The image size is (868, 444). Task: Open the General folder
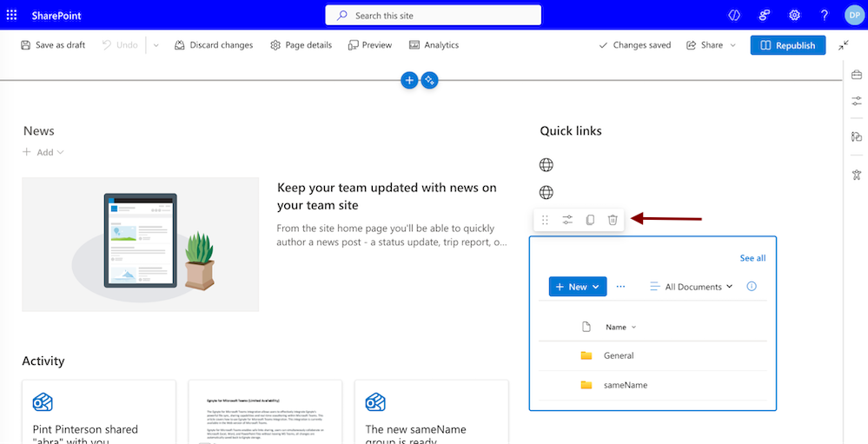click(619, 355)
